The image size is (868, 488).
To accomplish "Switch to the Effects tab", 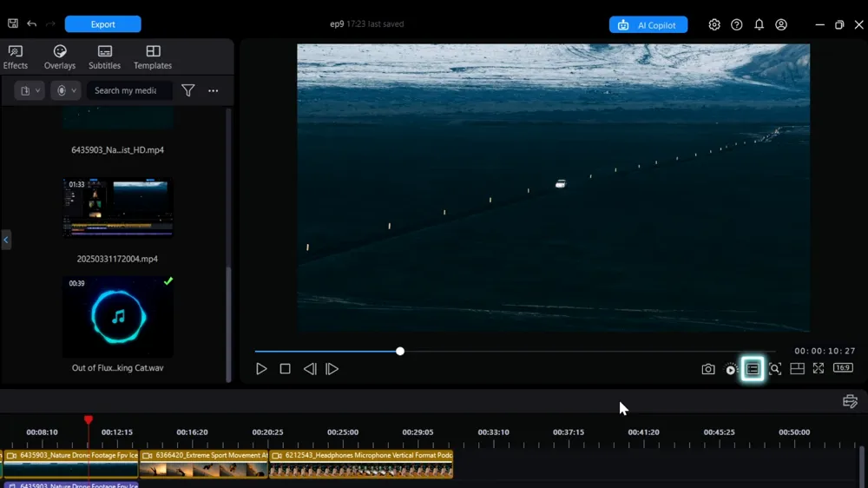I will tap(16, 57).
